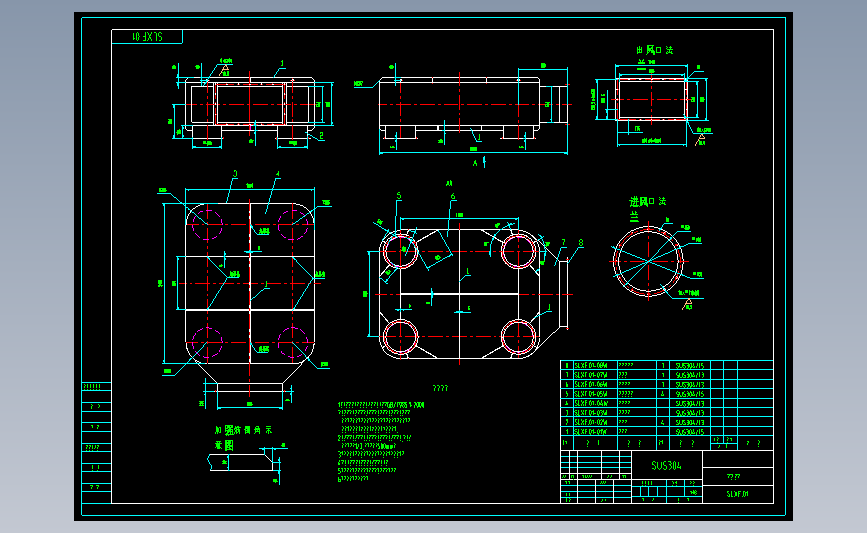Click part callout number 4 above plan view
Image resolution: width=867 pixels, height=533 pixels.
(278, 174)
